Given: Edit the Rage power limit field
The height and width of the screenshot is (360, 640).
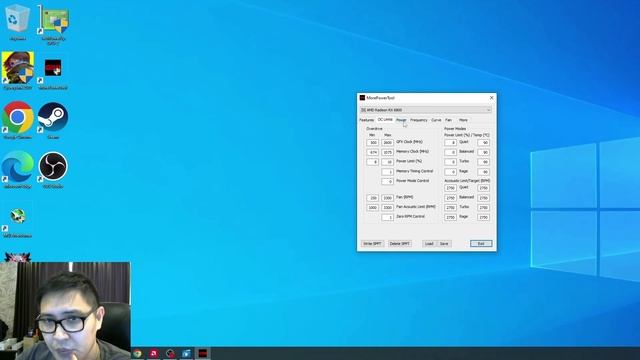Looking at the screenshot, I should [450, 172].
